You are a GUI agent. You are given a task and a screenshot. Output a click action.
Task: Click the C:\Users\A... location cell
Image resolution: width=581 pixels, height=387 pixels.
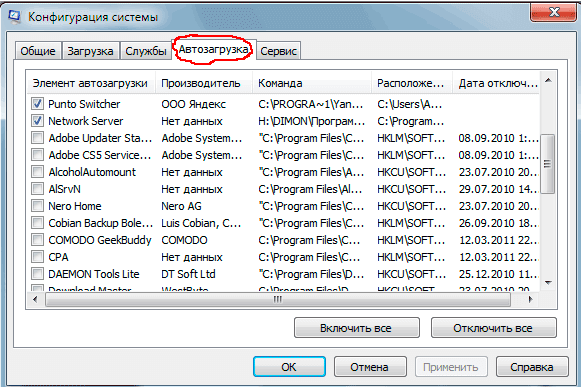[409, 104]
